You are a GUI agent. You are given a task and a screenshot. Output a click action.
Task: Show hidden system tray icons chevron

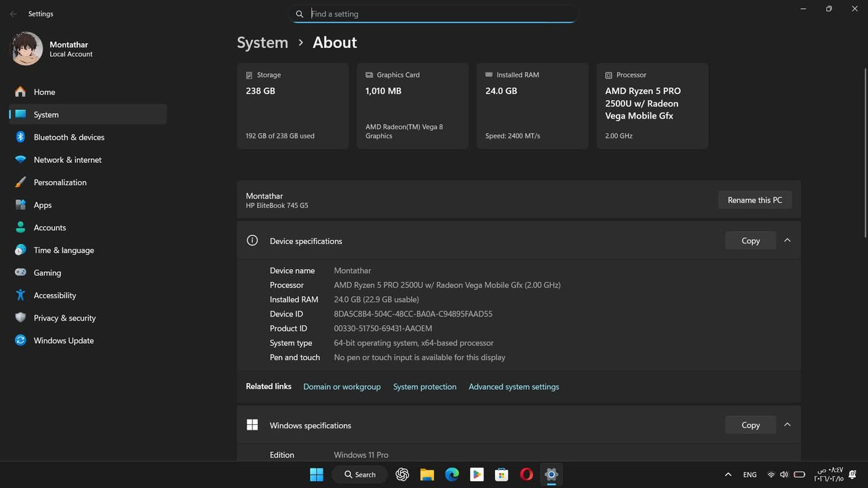(728, 474)
